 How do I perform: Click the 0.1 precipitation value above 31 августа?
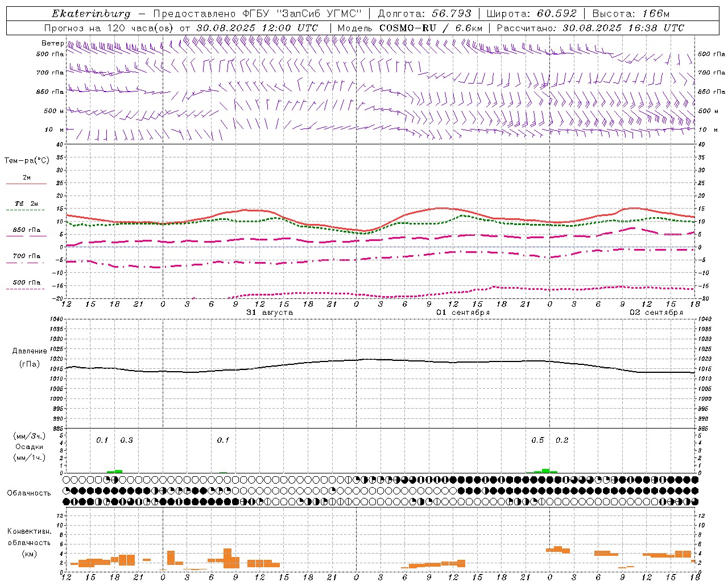tap(223, 440)
